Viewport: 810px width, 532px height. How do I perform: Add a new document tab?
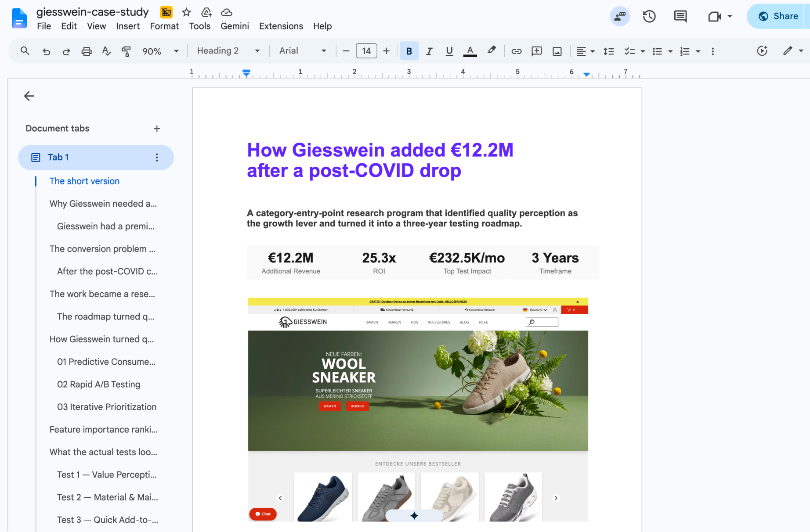[x=157, y=129]
